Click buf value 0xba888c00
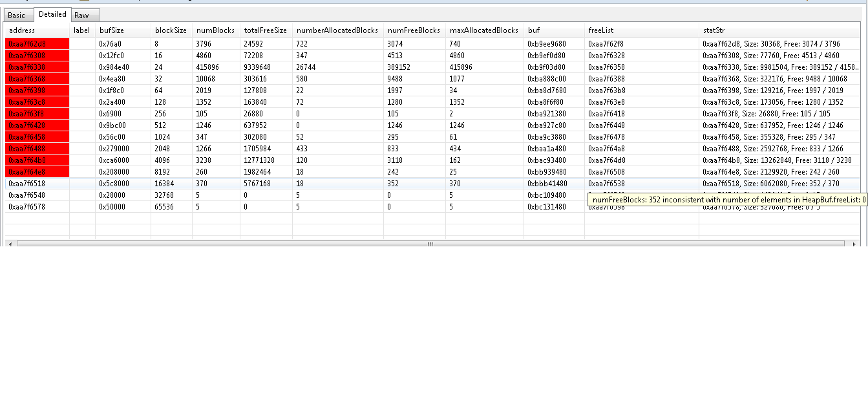The width and height of the screenshot is (868, 419). pyautogui.click(x=547, y=79)
